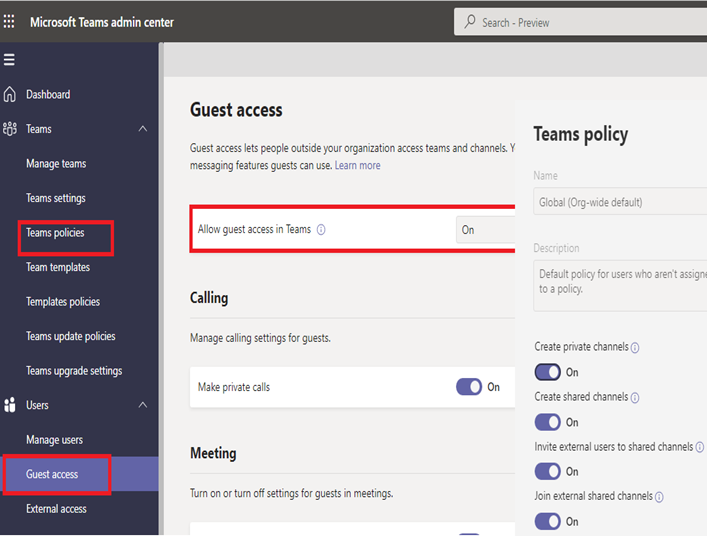Toggle the Join external shared channels switch
Viewport: 708px width, 537px height.
(548, 522)
